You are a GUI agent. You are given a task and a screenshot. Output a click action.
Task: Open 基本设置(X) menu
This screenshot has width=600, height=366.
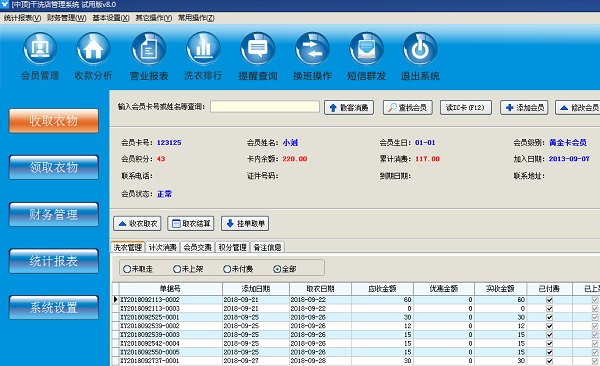pyautogui.click(x=111, y=18)
